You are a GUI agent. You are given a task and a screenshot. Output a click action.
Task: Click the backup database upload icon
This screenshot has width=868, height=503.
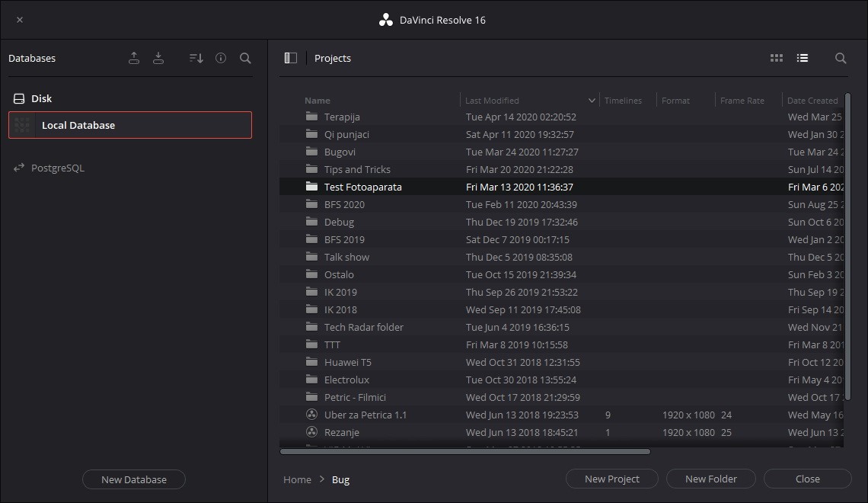[x=134, y=58]
